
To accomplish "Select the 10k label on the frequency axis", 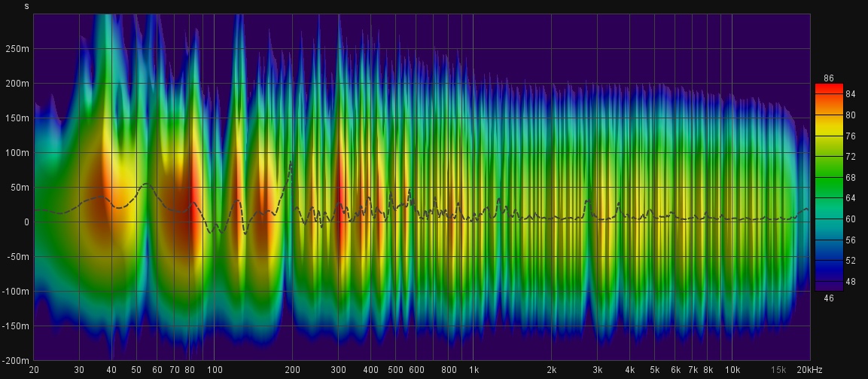I will tap(732, 371).
